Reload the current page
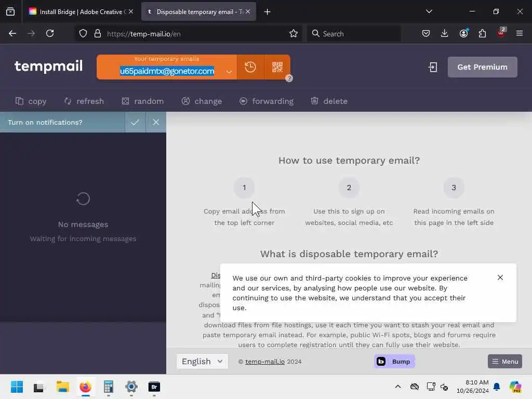532x399 pixels. pos(50,34)
